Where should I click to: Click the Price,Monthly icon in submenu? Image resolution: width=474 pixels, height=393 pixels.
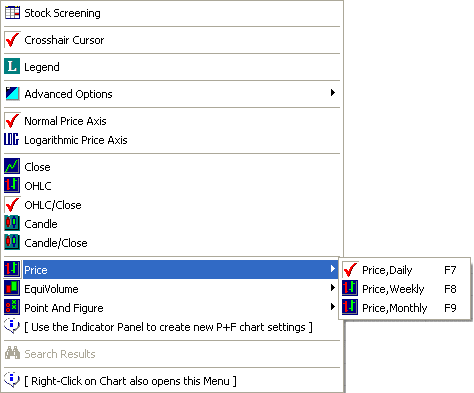(350, 307)
